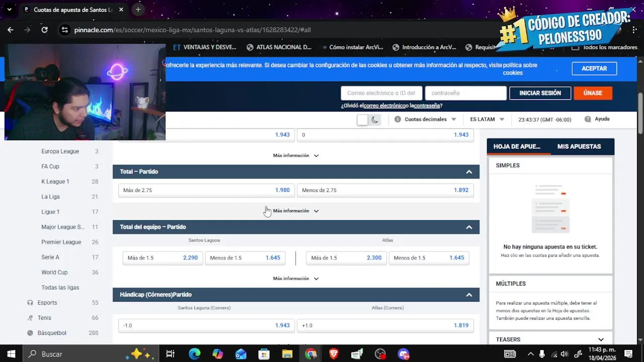Open the ES LATAM language dropdown
Viewport: 644px width, 362px height.
click(x=487, y=119)
